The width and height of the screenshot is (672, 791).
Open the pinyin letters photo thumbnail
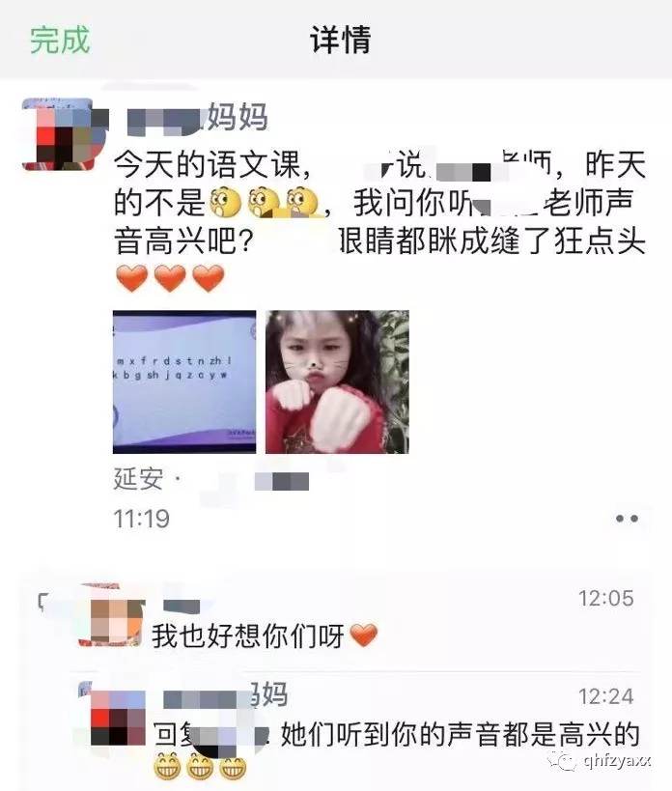tap(184, 381)
